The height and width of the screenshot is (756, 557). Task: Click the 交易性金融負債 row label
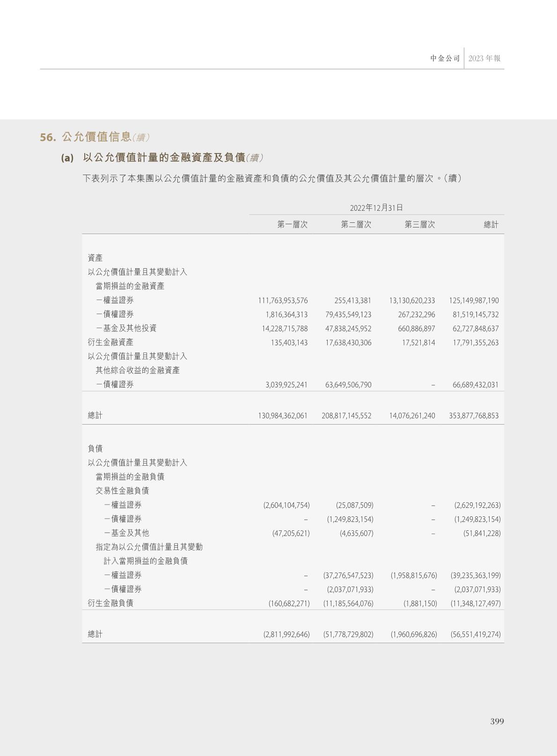[122, 491]
